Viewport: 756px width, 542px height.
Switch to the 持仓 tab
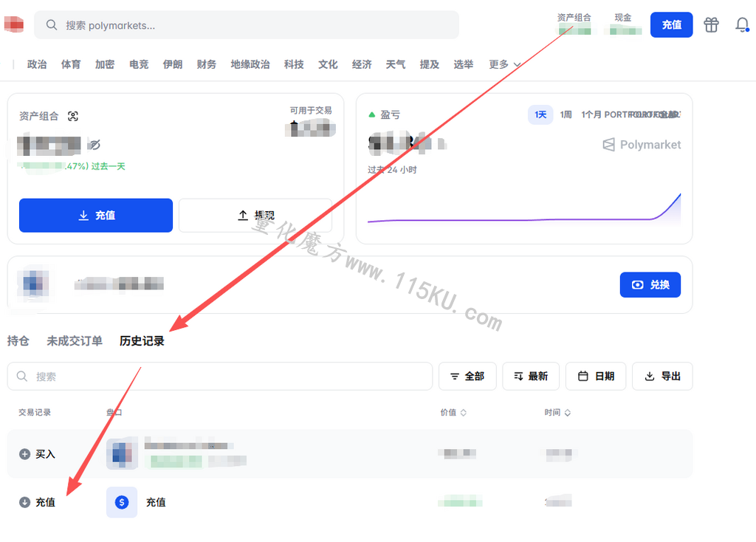click(18, 341)
